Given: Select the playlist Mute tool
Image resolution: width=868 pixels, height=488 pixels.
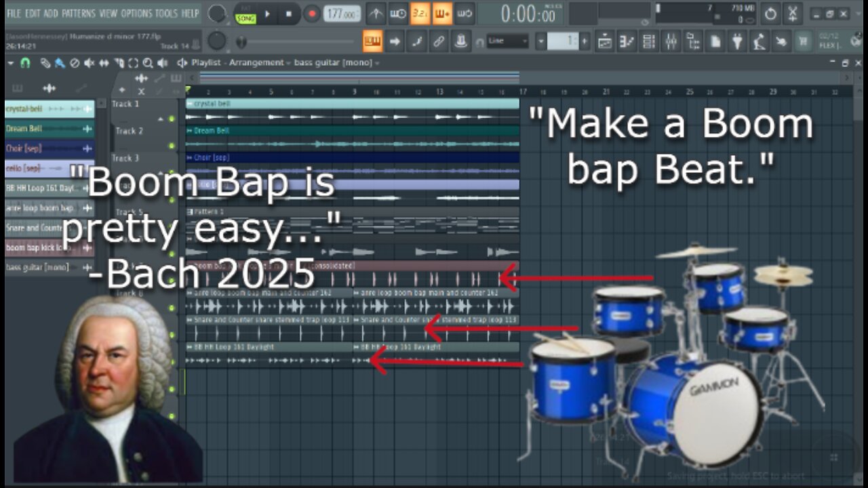Looking at the screenshot, I should (90, 63).
